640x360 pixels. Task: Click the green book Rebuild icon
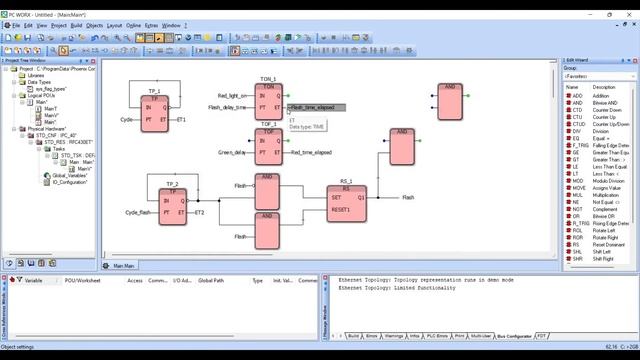(x=288, y=38)
